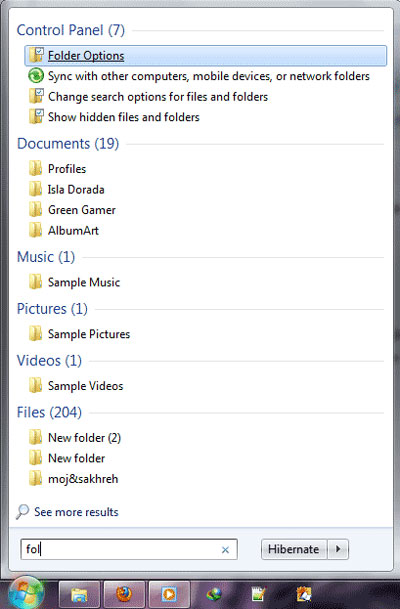Open the Sample Music folder
This screenshot has width=400, height=609.
[84, 282]
